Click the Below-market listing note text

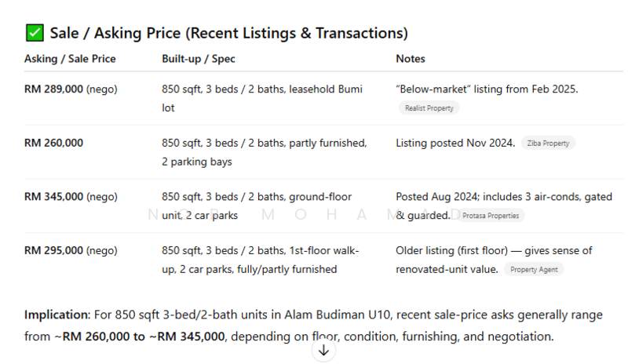[x=487, y=89]
